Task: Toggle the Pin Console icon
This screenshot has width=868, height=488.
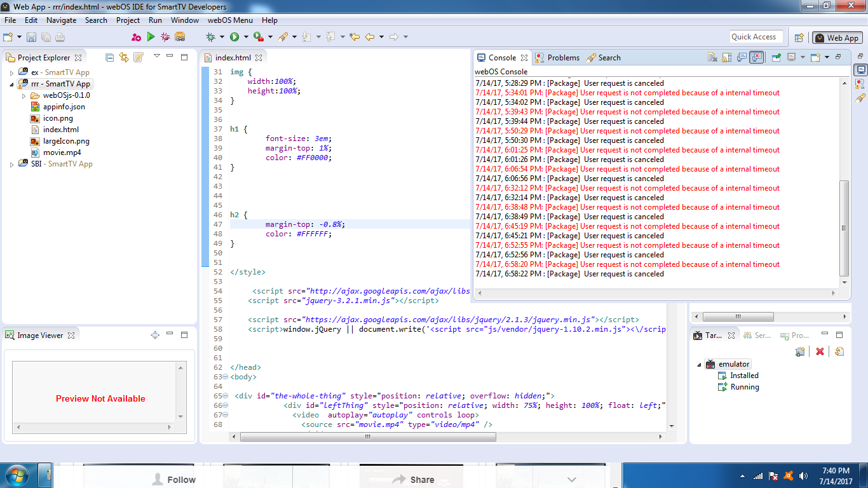Action: point(776,57)
